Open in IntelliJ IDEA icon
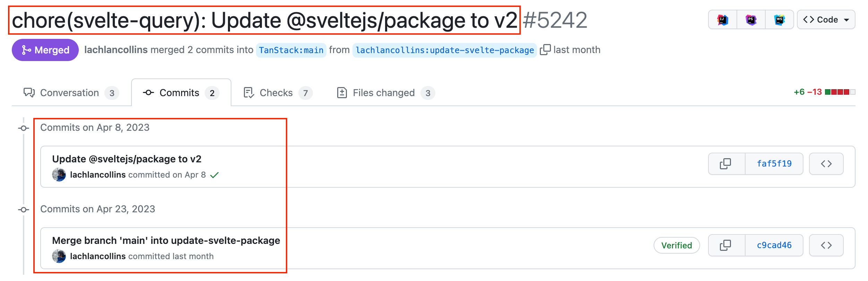Screen dimensions: 868x281 point(723,20)
